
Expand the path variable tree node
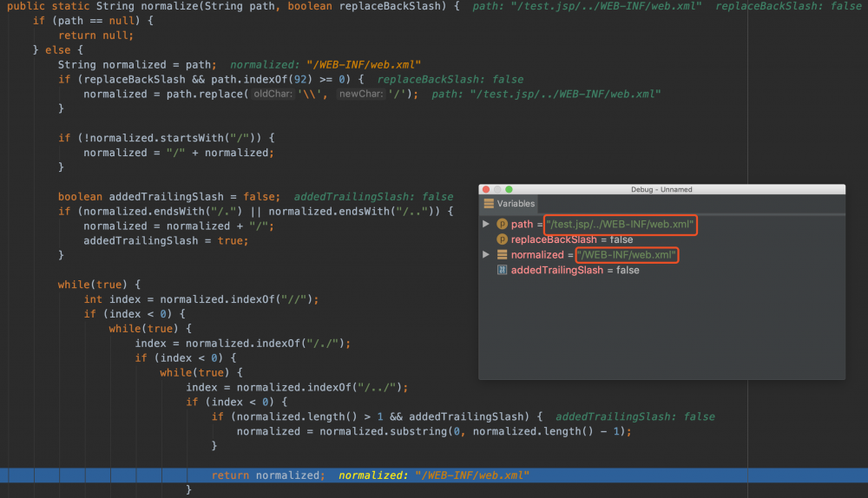click(486, 224)
